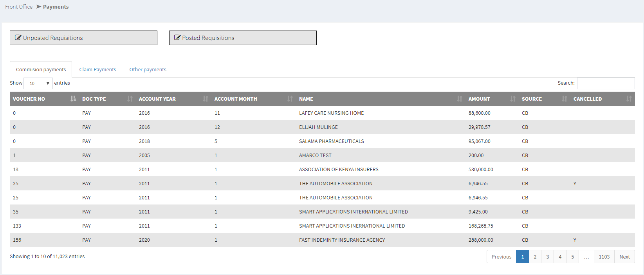Sort by Doc Type column arrows
Screen dimensions: 644x275
pos(130,99)
